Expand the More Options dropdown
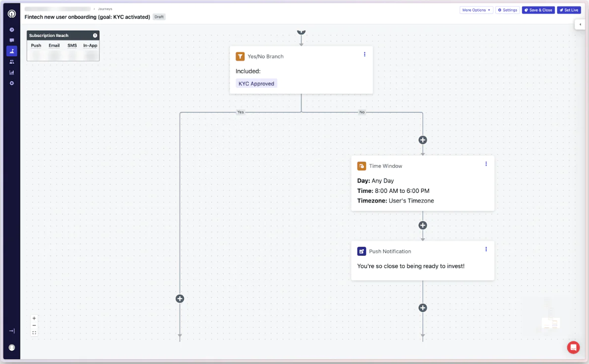Screen dimensions: 589x364 click(476, 9)
